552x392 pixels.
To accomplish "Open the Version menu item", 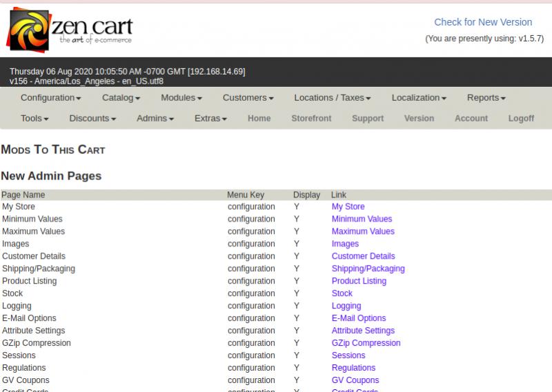I will pyautogui.click(x=419, y=118).
